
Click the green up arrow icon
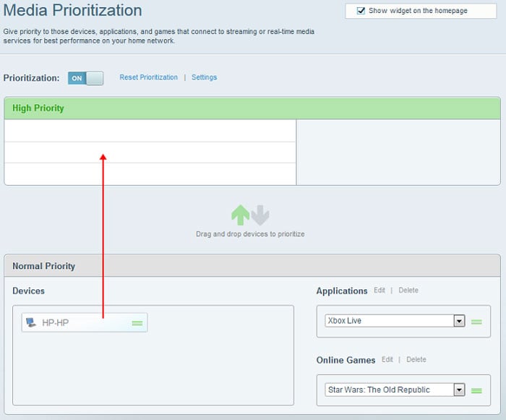(x=240, y=215)
